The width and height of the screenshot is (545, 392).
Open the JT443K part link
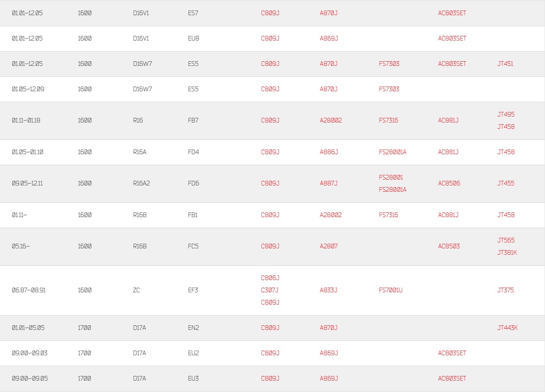click(507, 328)
